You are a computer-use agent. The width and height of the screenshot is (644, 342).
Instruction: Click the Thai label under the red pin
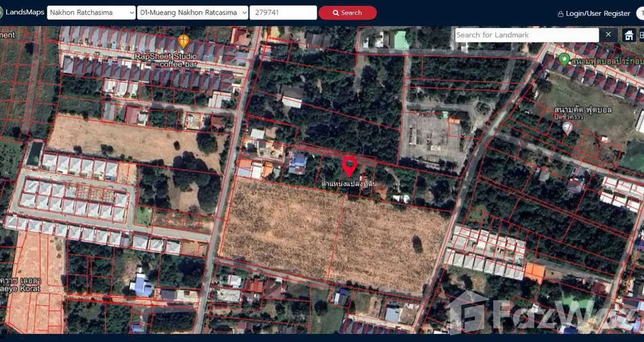[348, 184]
